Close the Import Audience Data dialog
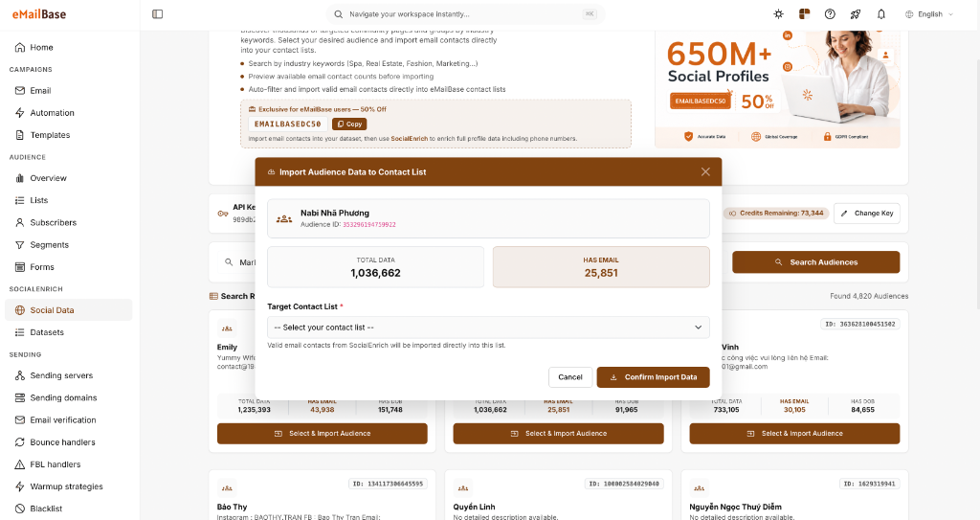Image resolution: width=980 pixels, height=520 pixels. [x=705, y=171]
